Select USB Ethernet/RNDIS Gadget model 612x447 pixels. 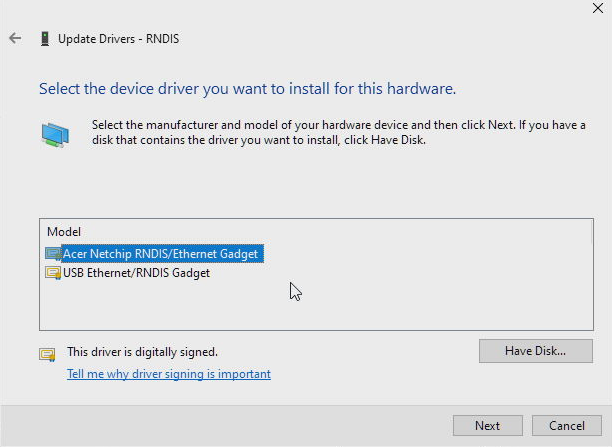coord(136,273)
